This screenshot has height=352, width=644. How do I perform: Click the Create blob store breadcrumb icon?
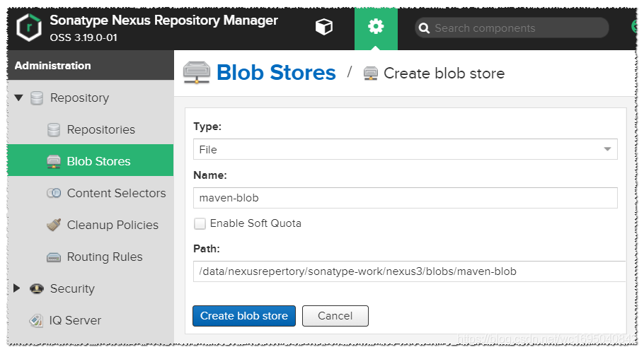point(370,74)
